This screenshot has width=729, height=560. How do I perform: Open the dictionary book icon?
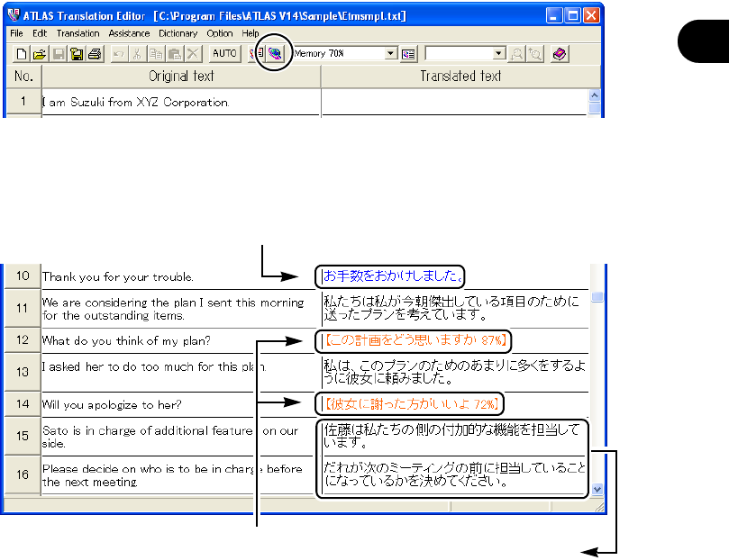click(x=560, y=54)
